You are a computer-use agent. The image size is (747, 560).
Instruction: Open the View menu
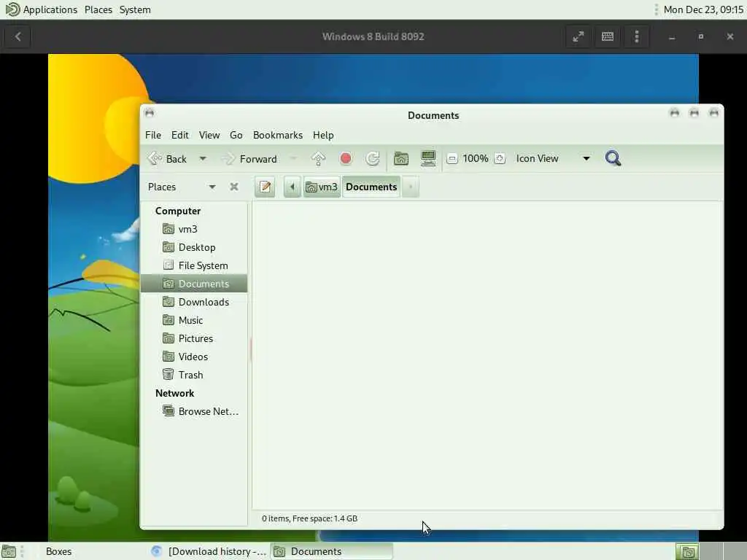pos(209,135)
